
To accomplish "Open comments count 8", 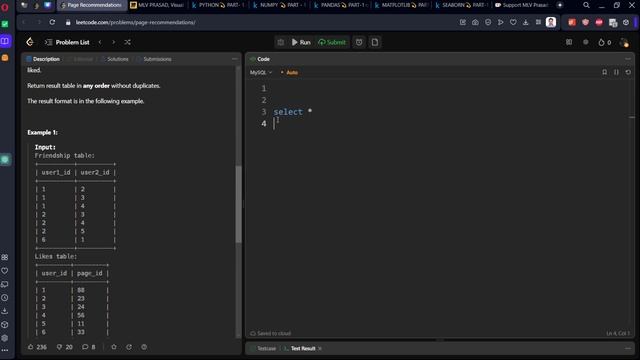I will coord(89,347).
